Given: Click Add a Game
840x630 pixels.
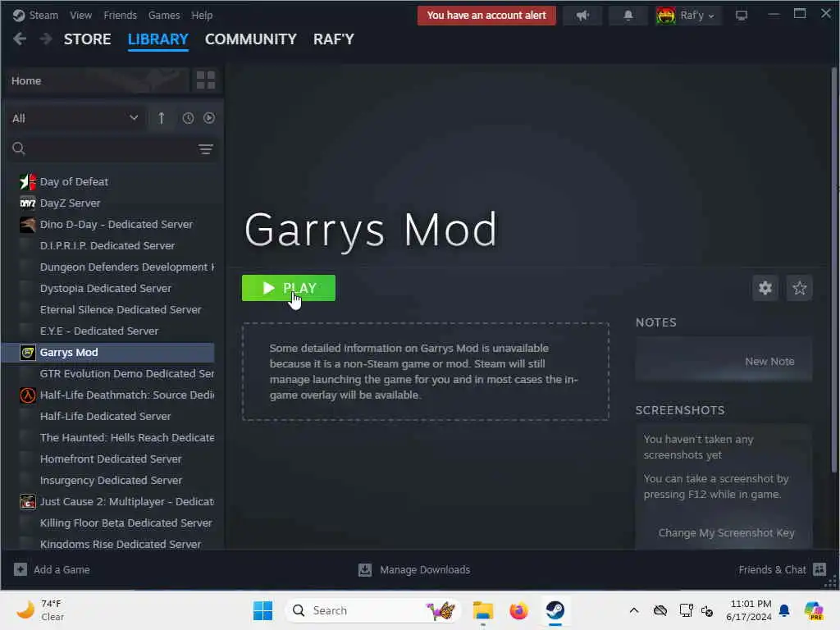Looking at the screenshot, I should pyautogui.click(x=52, y=569).
